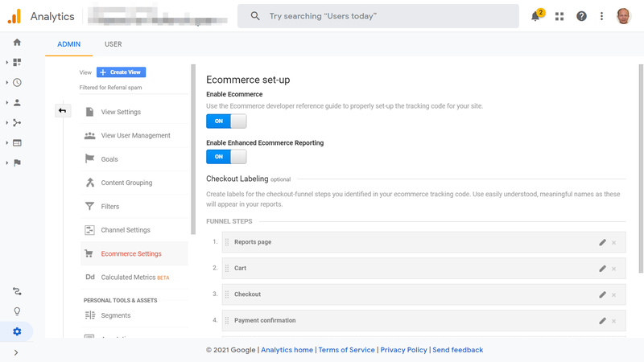The height and width of the screenshot is (362, 644).
Task: Open Behavior window icon in sidebar
Action: pos(17,143)
